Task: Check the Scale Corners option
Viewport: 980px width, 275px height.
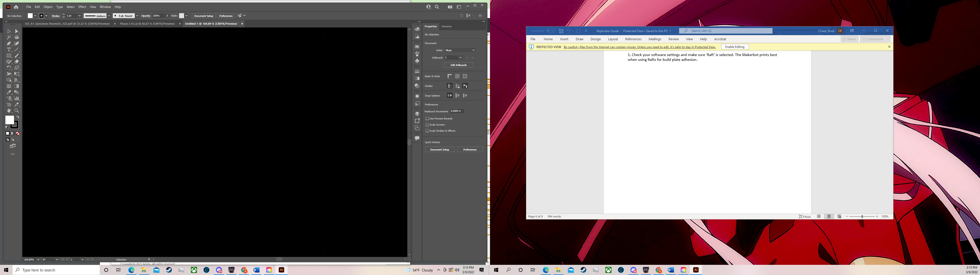Action: 427,125
